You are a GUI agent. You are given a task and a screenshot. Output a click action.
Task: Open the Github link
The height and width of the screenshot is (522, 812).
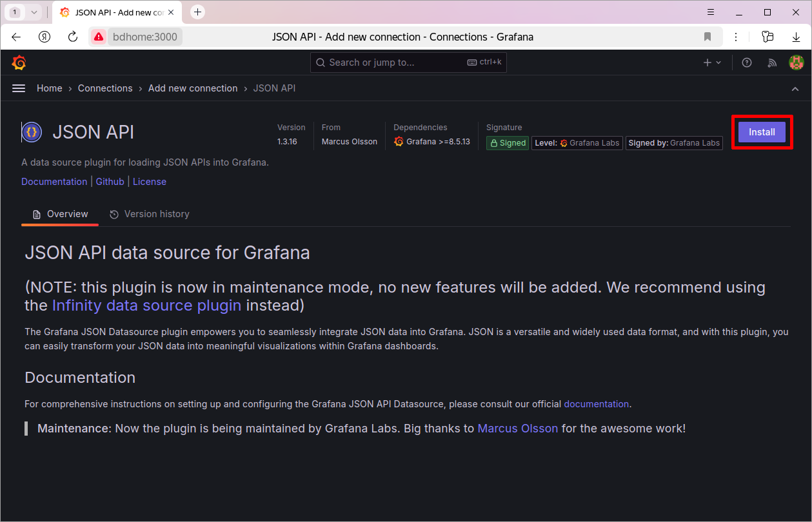110,182
